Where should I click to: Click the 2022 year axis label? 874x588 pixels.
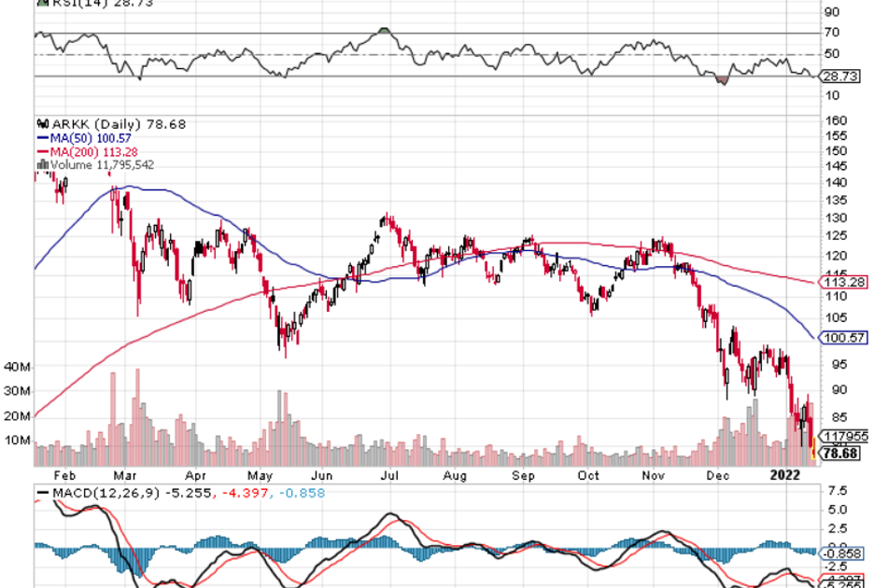coord(784,475)
